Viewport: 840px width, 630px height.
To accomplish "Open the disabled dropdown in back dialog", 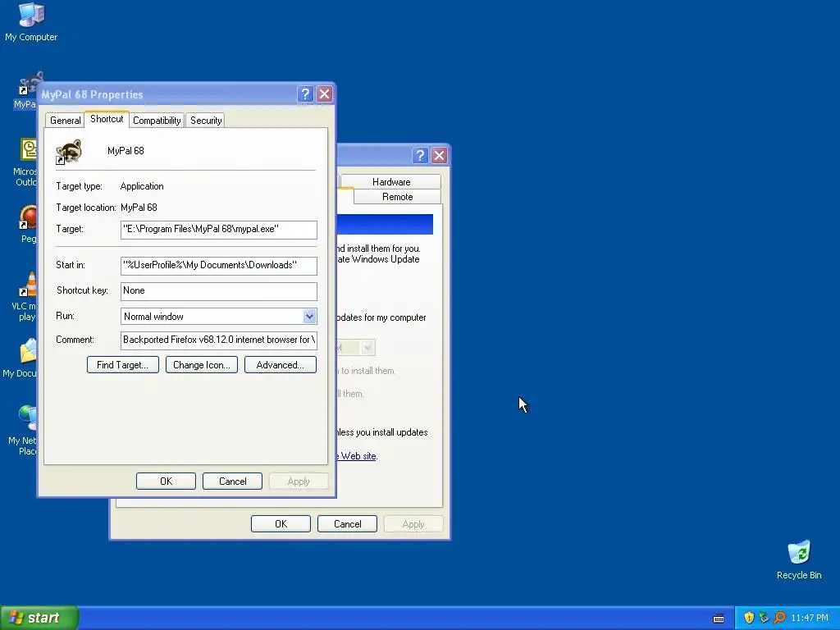I will click(367, 348).
